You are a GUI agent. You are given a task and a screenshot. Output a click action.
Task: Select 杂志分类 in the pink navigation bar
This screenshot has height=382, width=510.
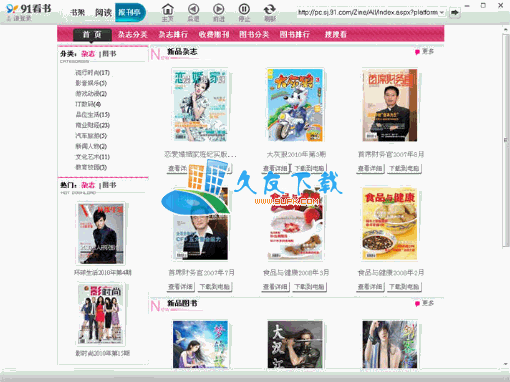coord(132,34)
